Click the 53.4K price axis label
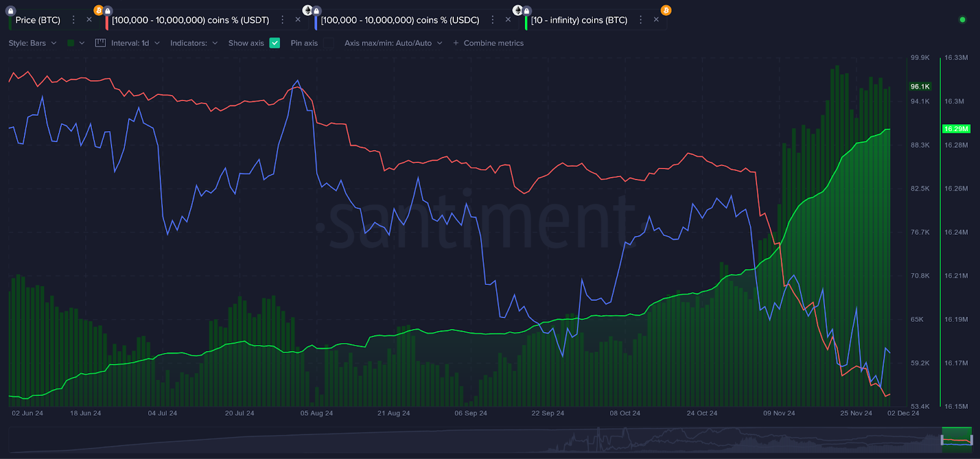 tap(920, 406)
